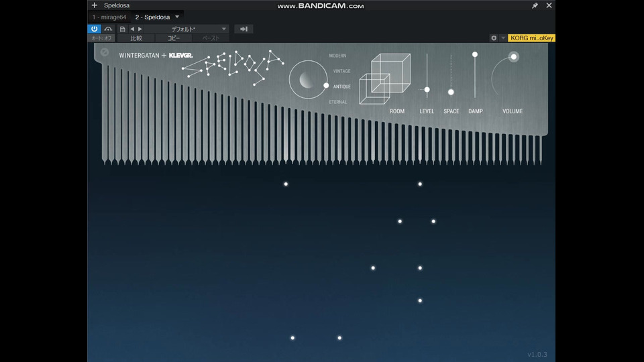Screen dimensions: 644x362
Task: Click the コピー copy button
Action: click(173, 38)
